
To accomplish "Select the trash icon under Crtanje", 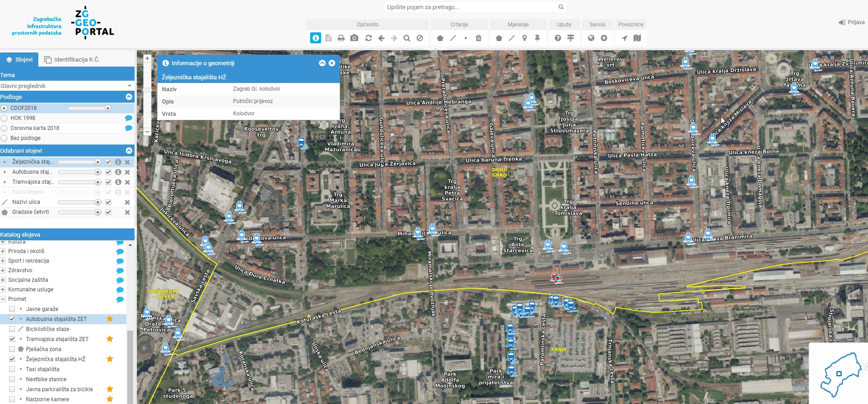I will [478, 38].
